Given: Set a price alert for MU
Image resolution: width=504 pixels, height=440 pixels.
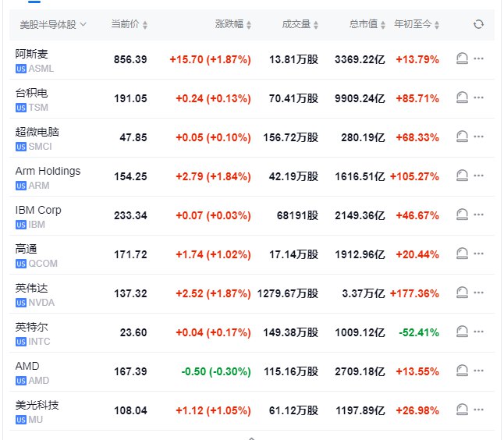Looking at the screenshot, I should tap(462, 410).
